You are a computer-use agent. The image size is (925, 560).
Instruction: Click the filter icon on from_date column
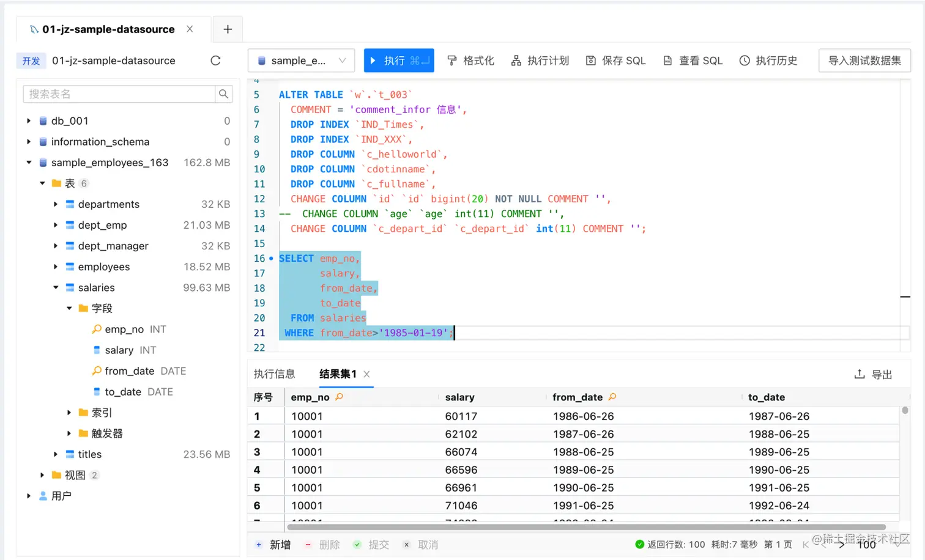612,397
